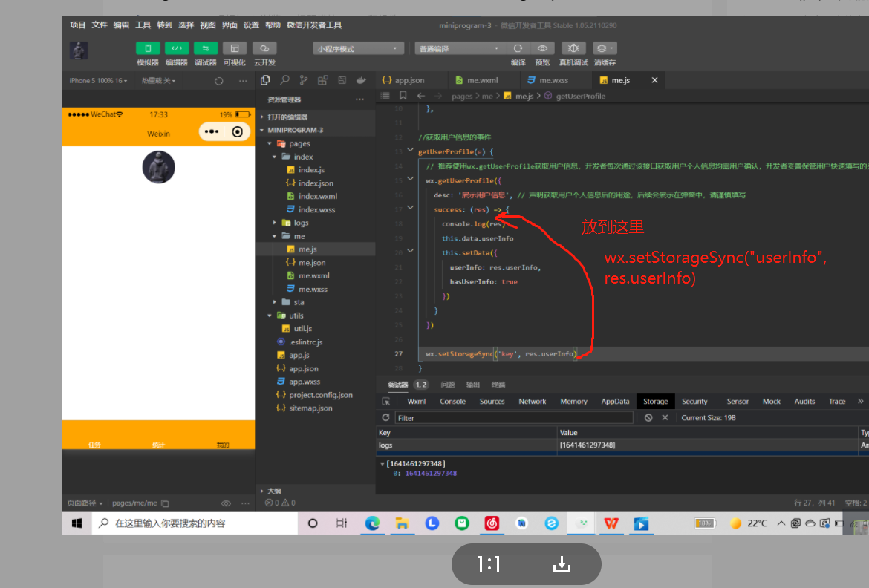This screenshot has width=869, height=588.
Task: Close the me.js editor tab
Action: 654,80
